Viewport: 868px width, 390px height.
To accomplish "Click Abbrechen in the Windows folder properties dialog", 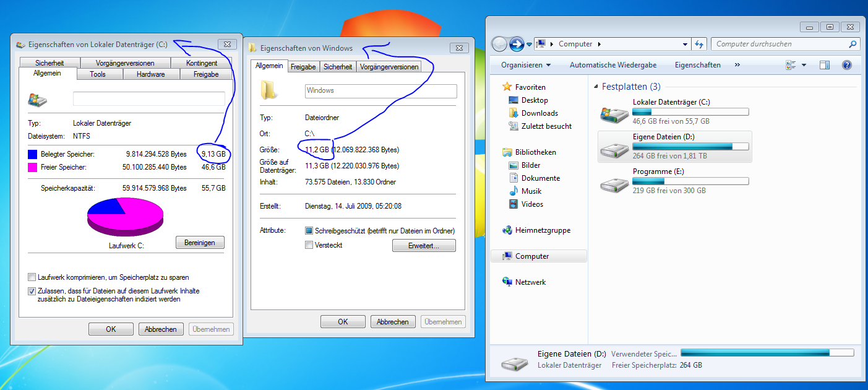I will click(x=393, y=322).
